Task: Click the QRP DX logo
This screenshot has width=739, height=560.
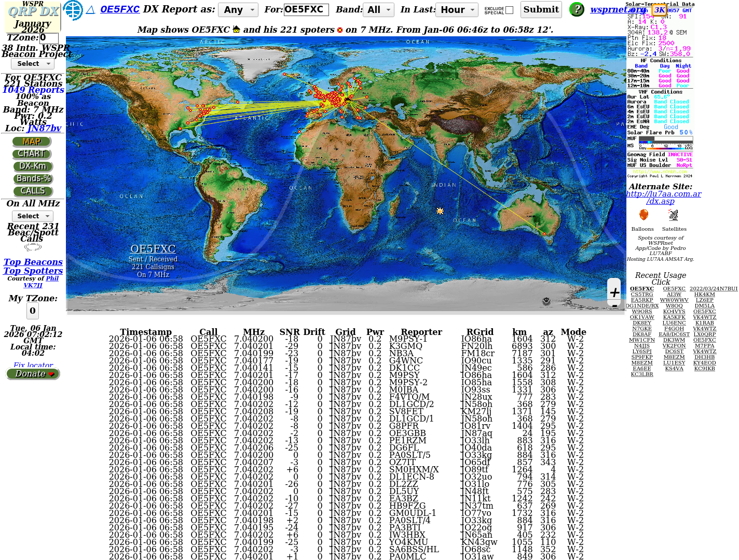Action: click(x=33, y=11)
